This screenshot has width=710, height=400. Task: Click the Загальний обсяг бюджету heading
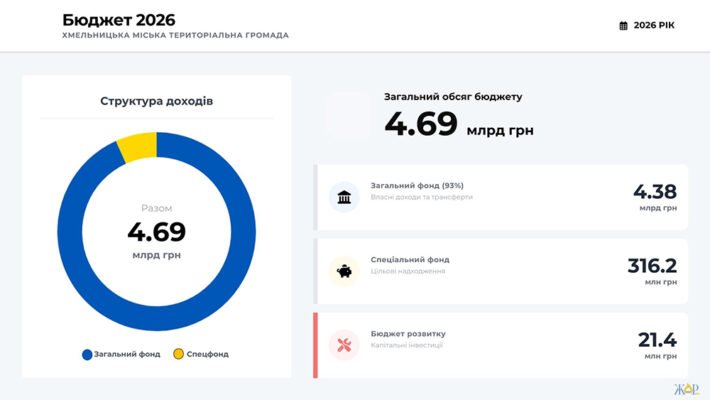pos(453,96)
